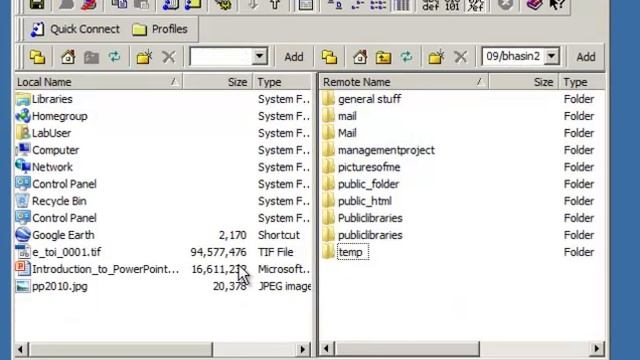Select picturesofme remote folder

[369, 167]
